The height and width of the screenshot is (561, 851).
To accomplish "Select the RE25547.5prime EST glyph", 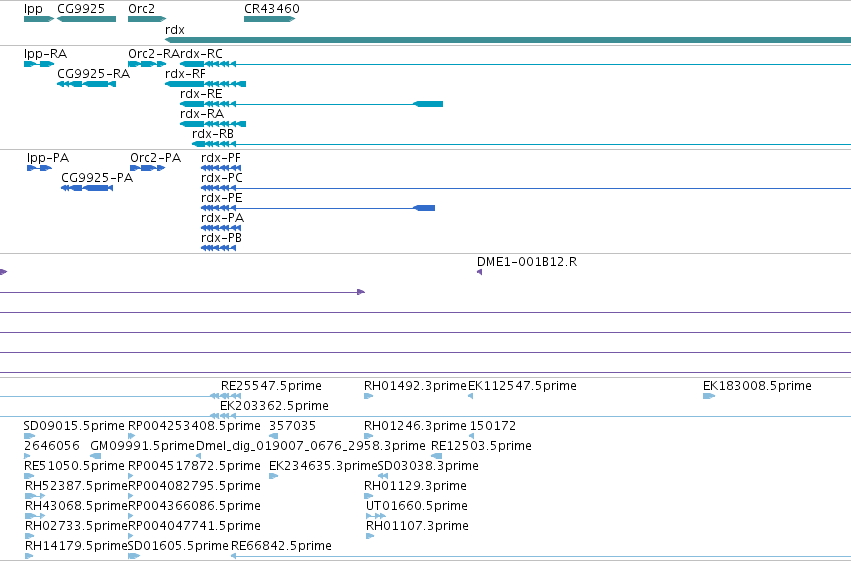I will click(x=225, y=396).
